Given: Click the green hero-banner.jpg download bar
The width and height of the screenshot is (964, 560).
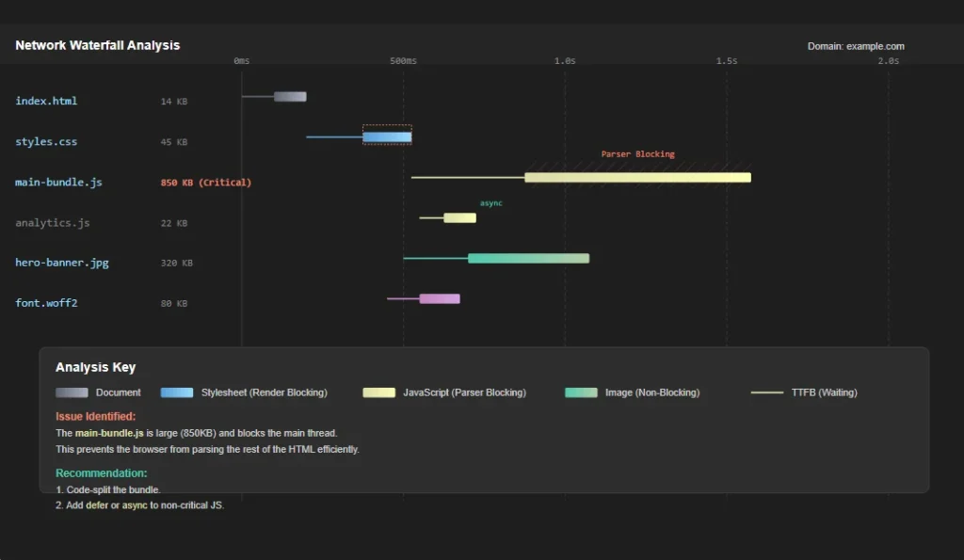Looking at the screenshot, I should (529, 258).
